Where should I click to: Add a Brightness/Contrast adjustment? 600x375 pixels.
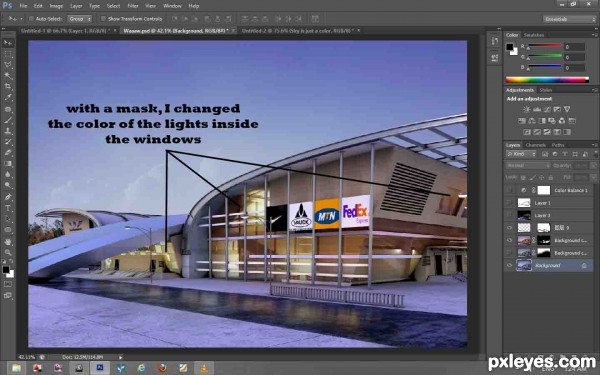tap(527, 109)
